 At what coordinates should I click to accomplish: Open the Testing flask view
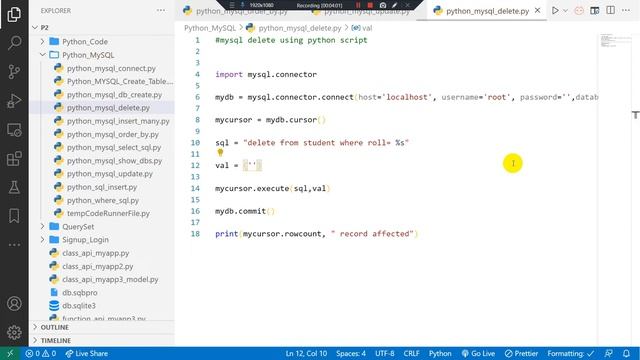(14, 187)
